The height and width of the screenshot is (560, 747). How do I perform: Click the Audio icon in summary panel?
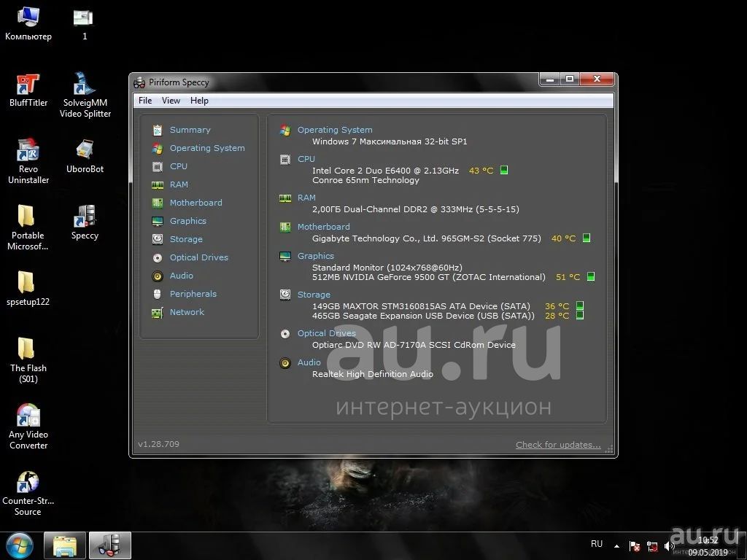[x=285, y=363]
